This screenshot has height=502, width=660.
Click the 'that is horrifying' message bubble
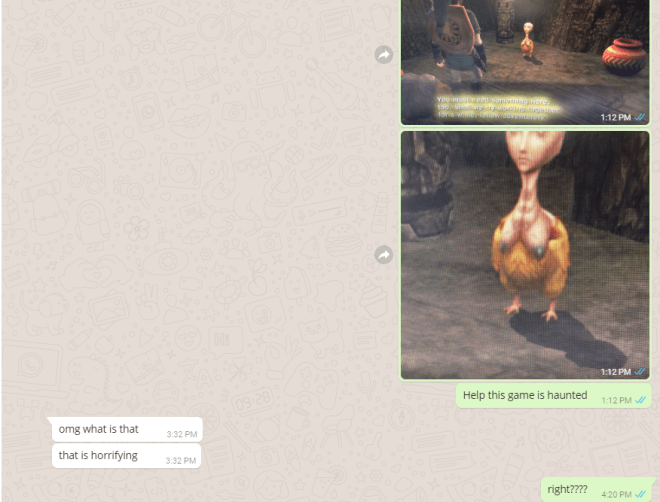tap(98, 456)
